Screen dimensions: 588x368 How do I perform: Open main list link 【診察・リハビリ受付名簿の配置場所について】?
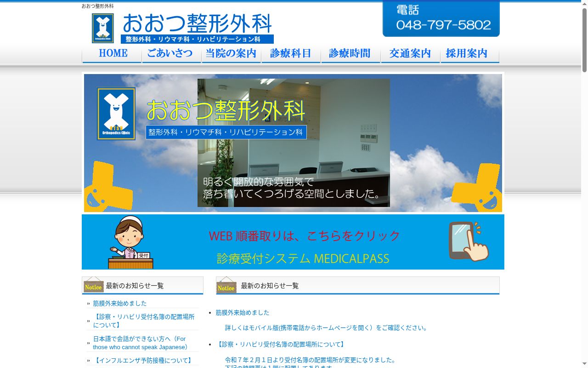point(281,345)
